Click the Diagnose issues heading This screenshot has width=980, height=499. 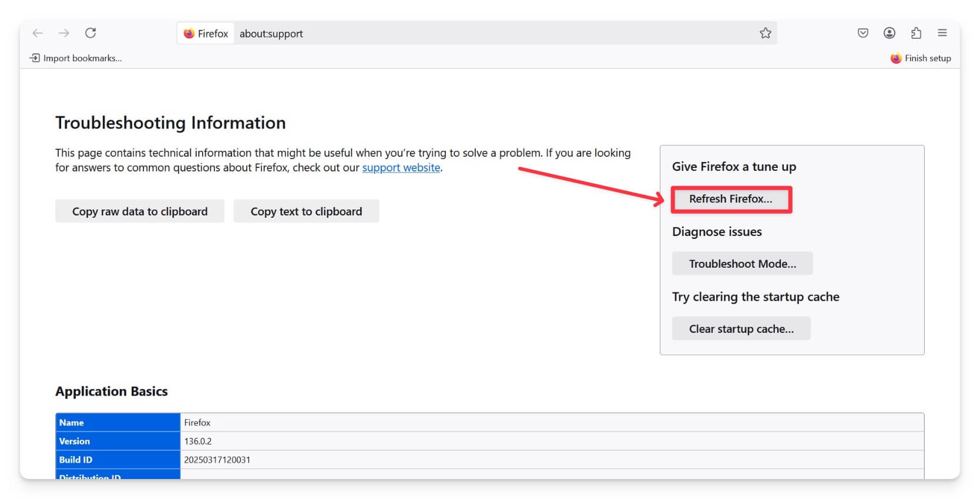[717, 232]
